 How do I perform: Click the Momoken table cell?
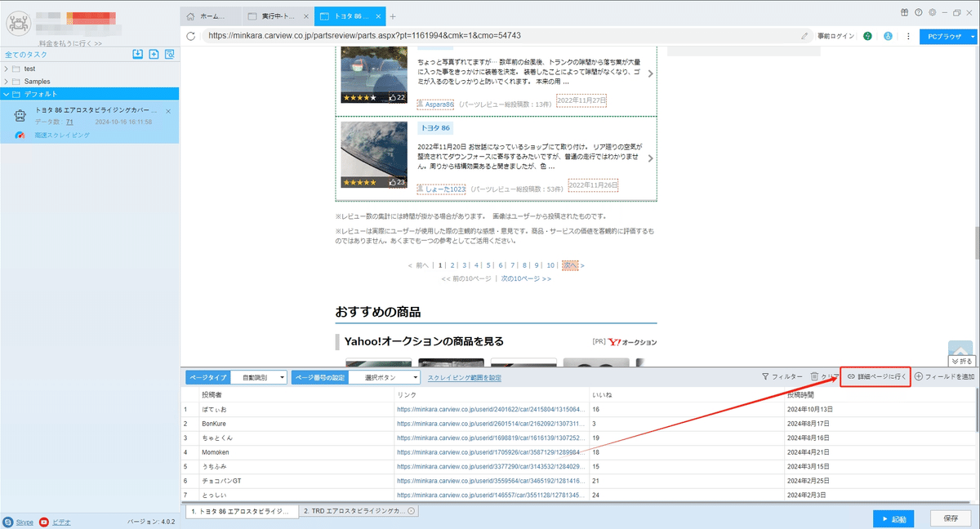pos(296,451)
